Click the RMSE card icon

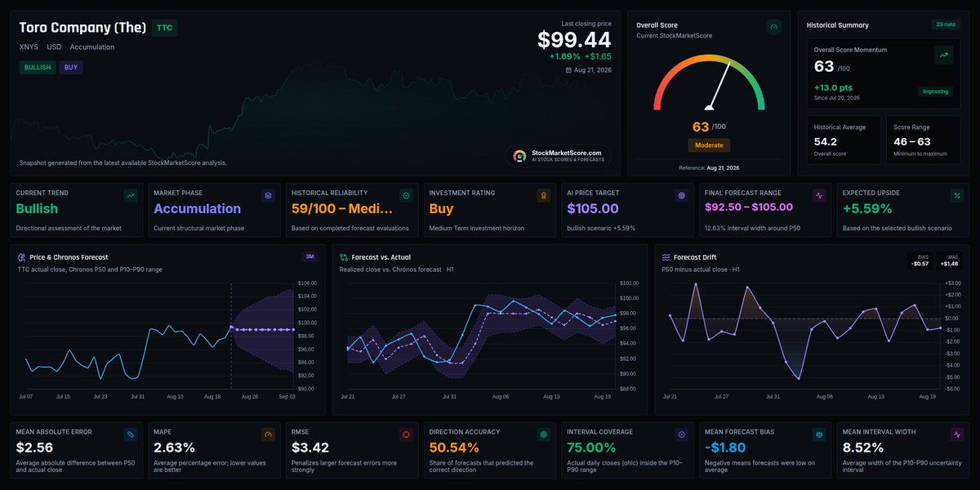(406, 434)
